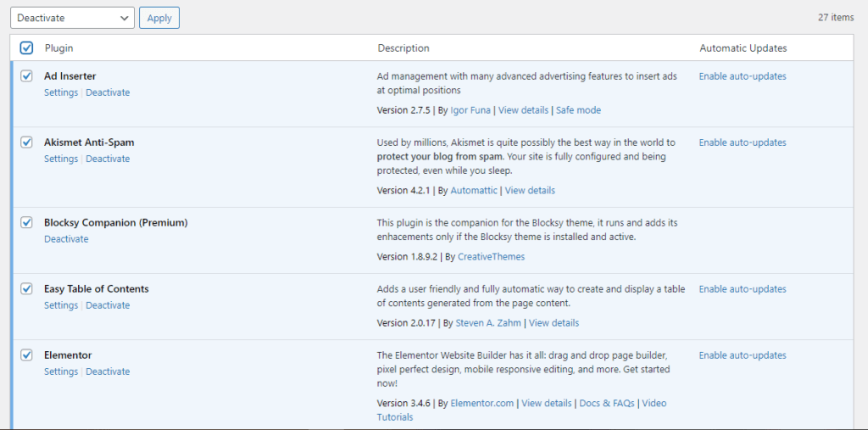
Task: Deactivate the Blocksy Companion plugin
Action: [x=66, y=239]
